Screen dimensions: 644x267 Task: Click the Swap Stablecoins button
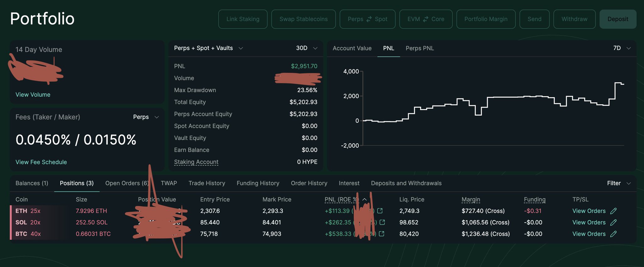click(303, 19)
